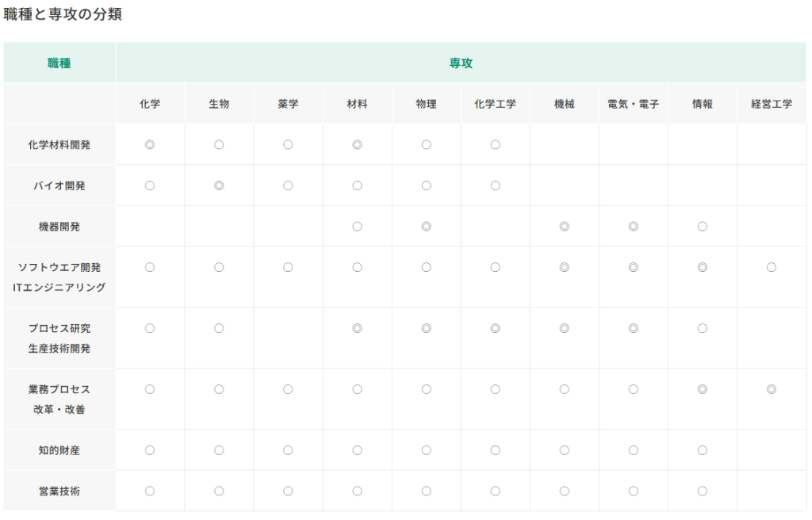Click double-circle for プロセス研究 under 電気・電子
This screenshot has height=520, width=812.
[634, 328]
